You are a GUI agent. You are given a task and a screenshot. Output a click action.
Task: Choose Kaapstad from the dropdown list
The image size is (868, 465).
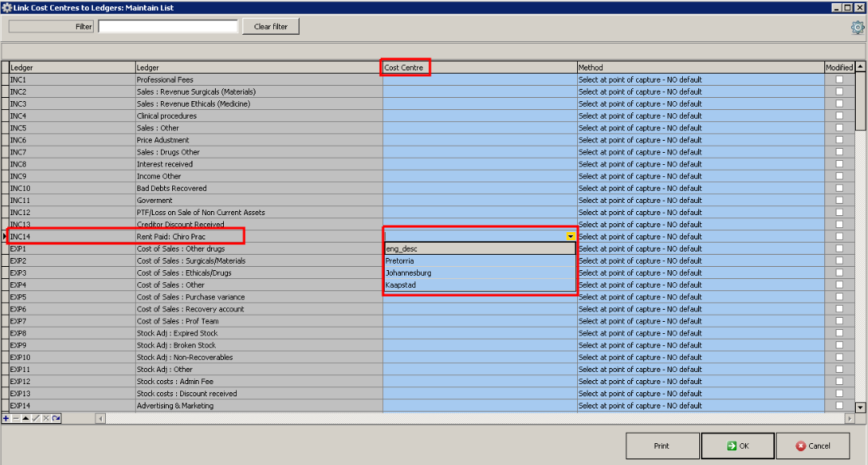click(x=480, y=285)
